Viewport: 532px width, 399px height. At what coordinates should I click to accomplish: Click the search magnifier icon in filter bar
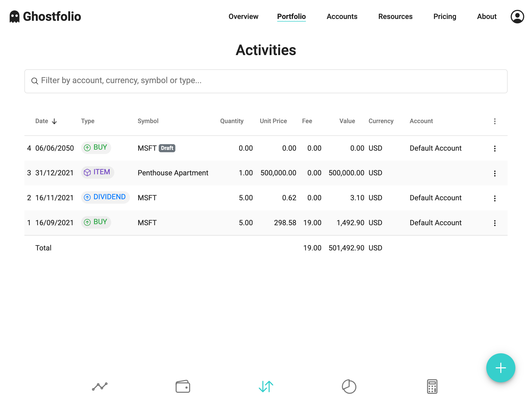click(35, 81)
